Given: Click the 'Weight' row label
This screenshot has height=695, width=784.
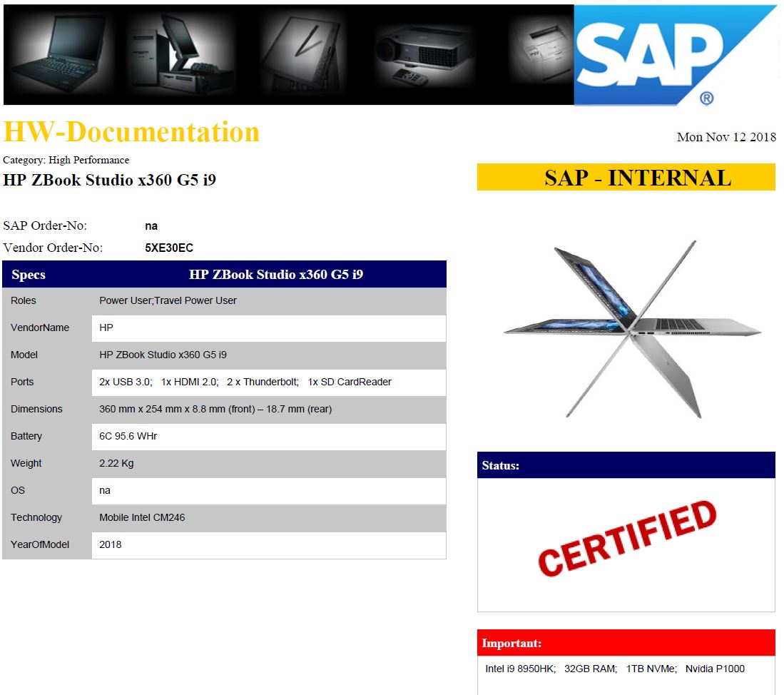Looking at the screenshot, I should pyautogui.click(x=26, y=463).
